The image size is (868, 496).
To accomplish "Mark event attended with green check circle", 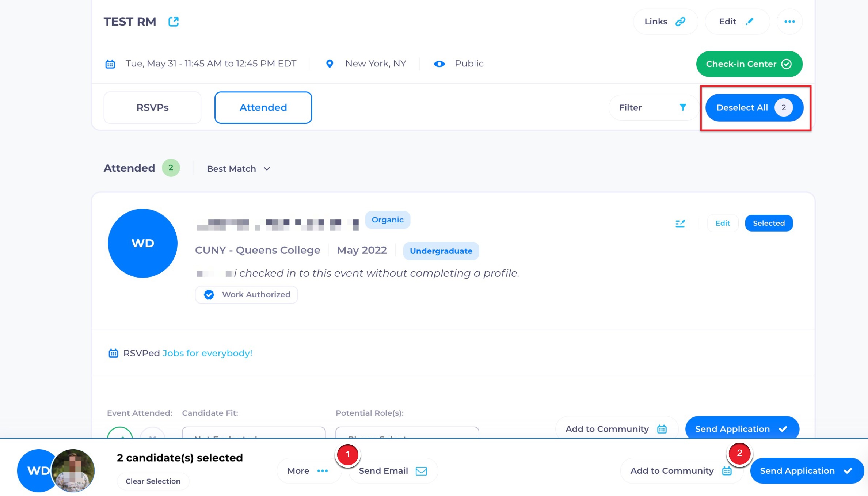I will point(120,433).
